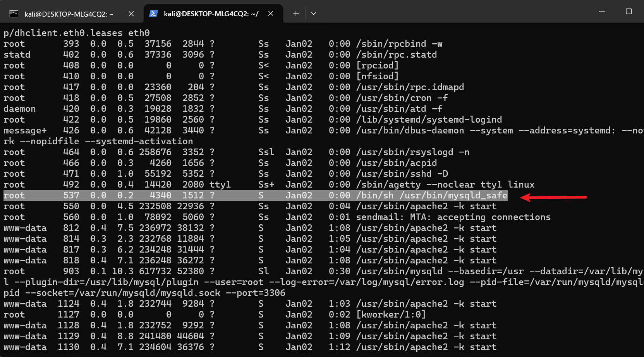Viewport: 644px width, 357px height.
Task: Minimize the terminal window
Action: [x=602, y=12]
